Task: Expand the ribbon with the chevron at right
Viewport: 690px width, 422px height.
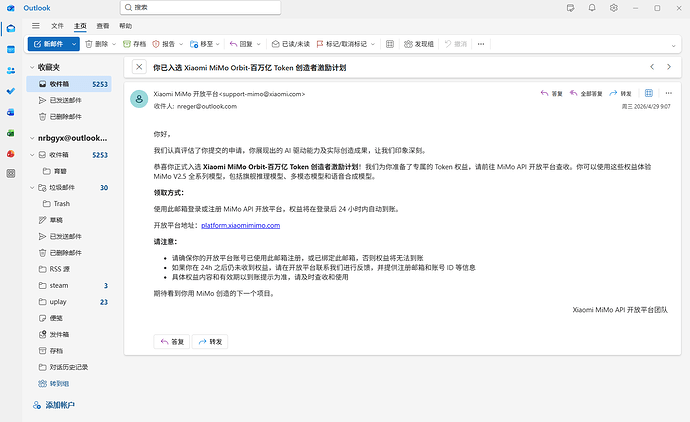Action: 673,45
